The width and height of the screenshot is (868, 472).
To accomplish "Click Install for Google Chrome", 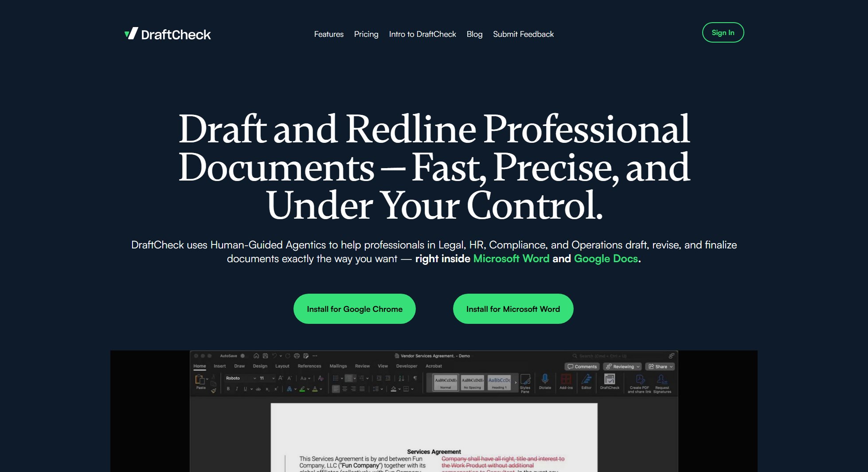I will 354,309.
